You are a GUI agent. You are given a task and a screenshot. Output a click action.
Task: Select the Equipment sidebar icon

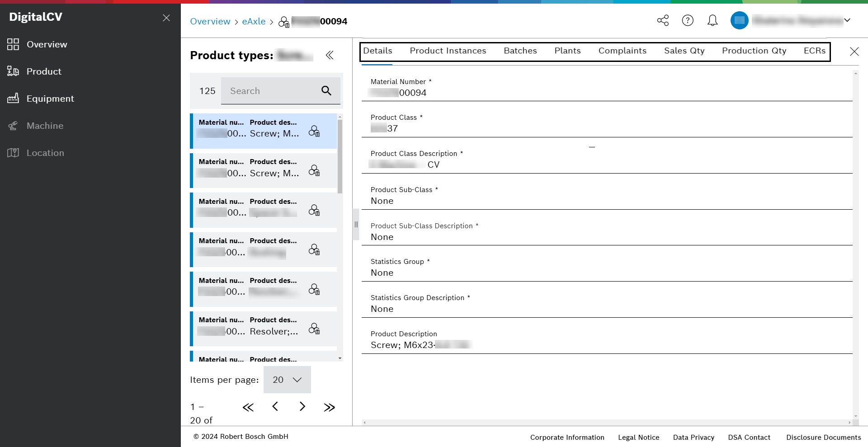[x=13, y=98]
